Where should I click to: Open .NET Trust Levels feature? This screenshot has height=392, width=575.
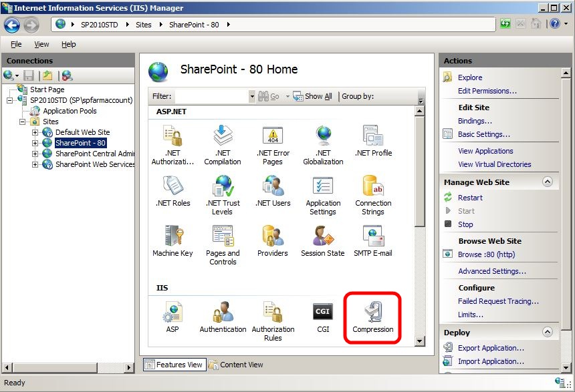[x=223, y=195]
